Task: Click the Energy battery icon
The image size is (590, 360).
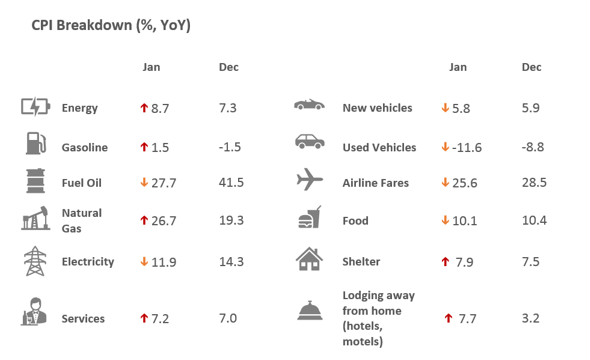Action: 35,107
